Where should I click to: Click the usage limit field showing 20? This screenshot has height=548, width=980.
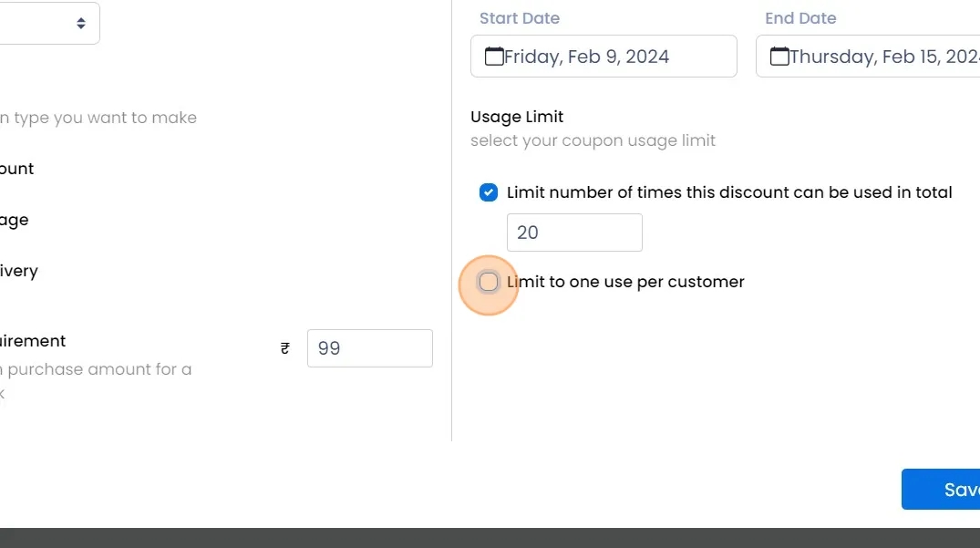coord(574,233)
